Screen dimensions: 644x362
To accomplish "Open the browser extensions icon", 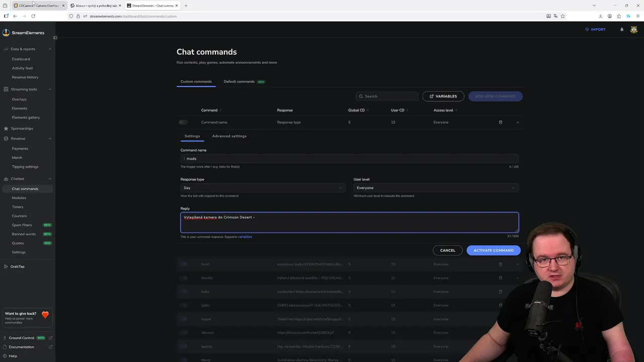I will click(619, 16).
